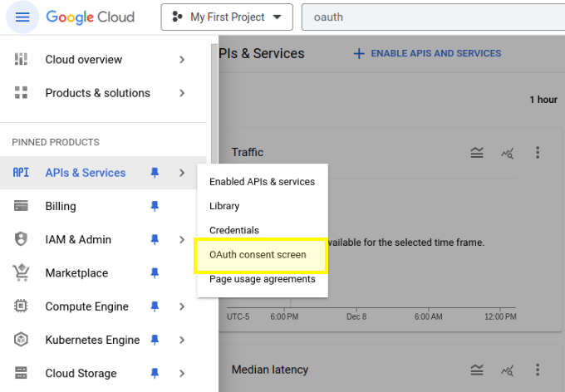565x392 pixels.
Task: Open Page usage agreements menu item
Action: (x=263, y=279)
